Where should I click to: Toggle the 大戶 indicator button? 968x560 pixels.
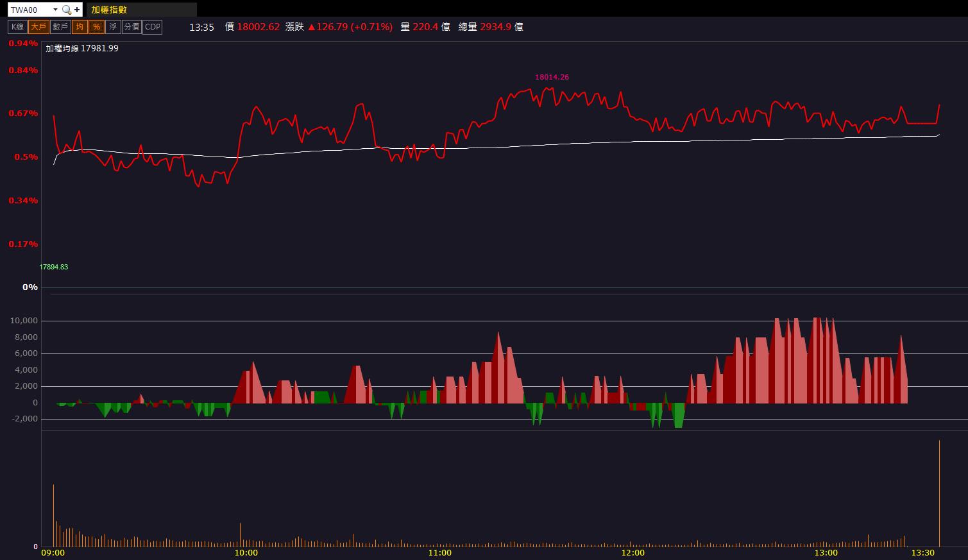coord(38,27)
